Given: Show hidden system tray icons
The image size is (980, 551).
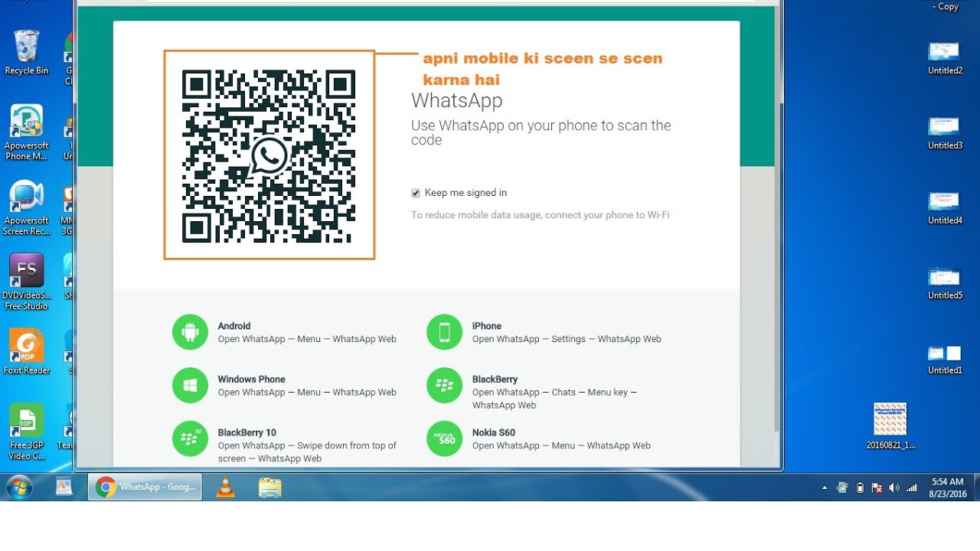Looking at the screenshot, I should [x=825, y=487].
